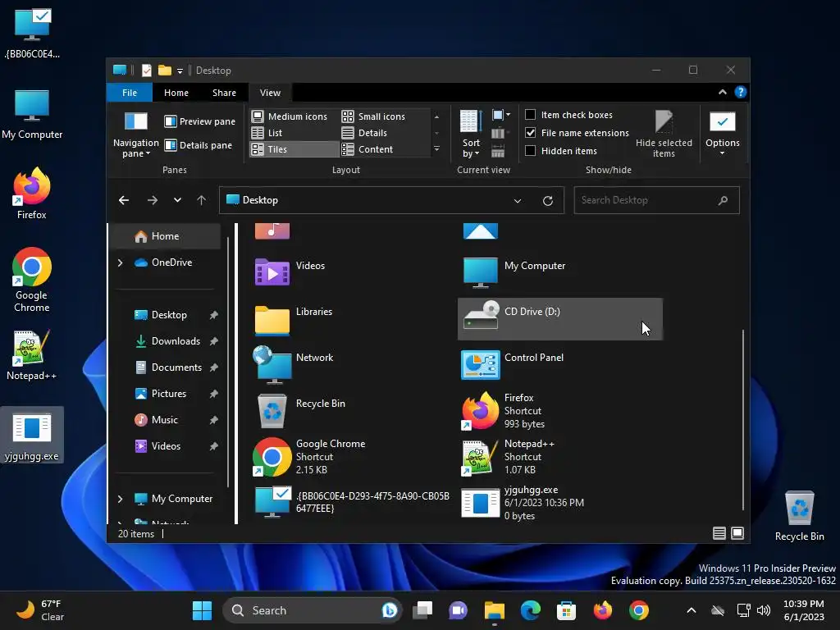The image size is (840, 630).
Task: Select the CD Drive (D:) tile
Action: (559, 319)
